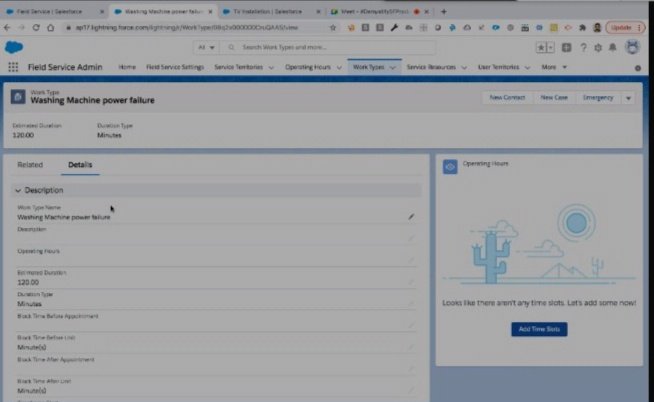
Task: Click the browser home icon
Action: tap(50, 28)
